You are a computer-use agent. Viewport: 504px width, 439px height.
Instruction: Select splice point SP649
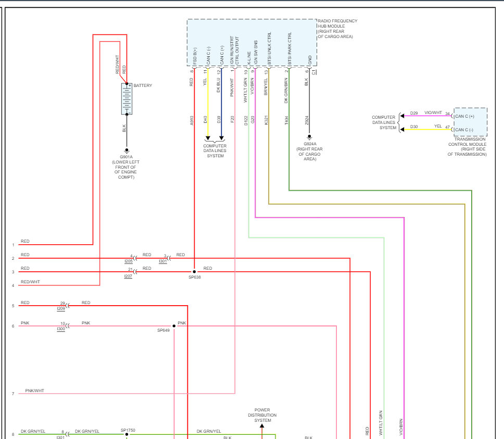coord(174,326)
